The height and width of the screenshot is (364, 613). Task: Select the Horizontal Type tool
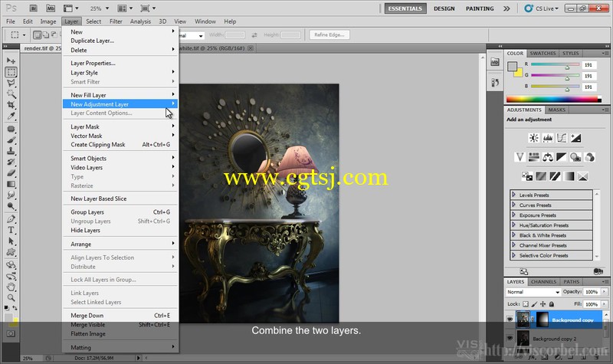tap(11, 230)
